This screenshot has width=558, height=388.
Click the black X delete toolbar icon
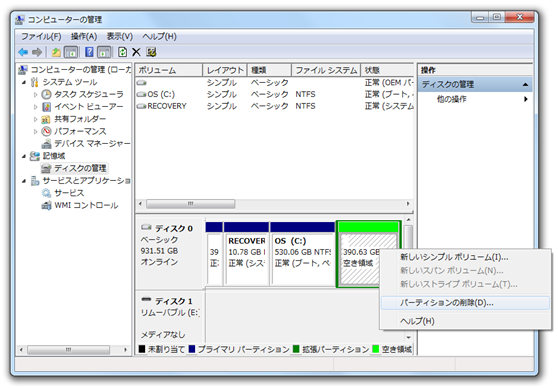(136, 52)
